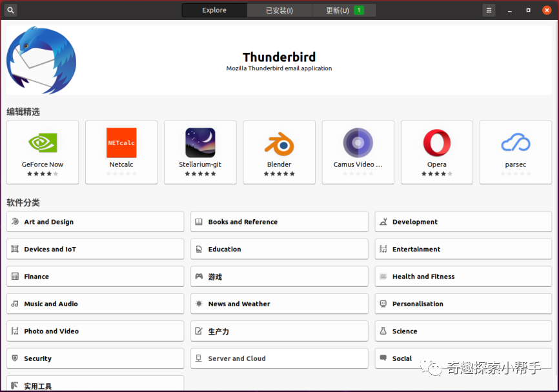The height and width of the screenshot is (392, 559).
Task: Click the Entertainment category icon
Action: pyautogui.click(x=383, y=249)
